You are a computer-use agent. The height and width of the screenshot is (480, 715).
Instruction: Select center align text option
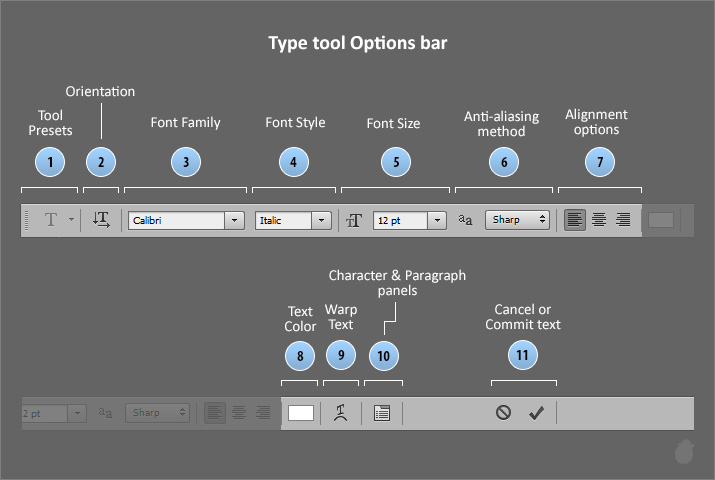(x=598, y=220)
